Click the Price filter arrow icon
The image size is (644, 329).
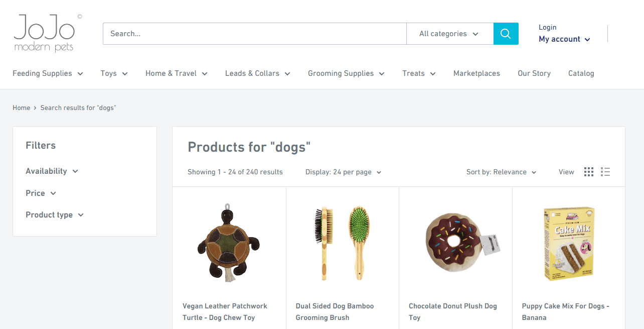pos(53,193)
